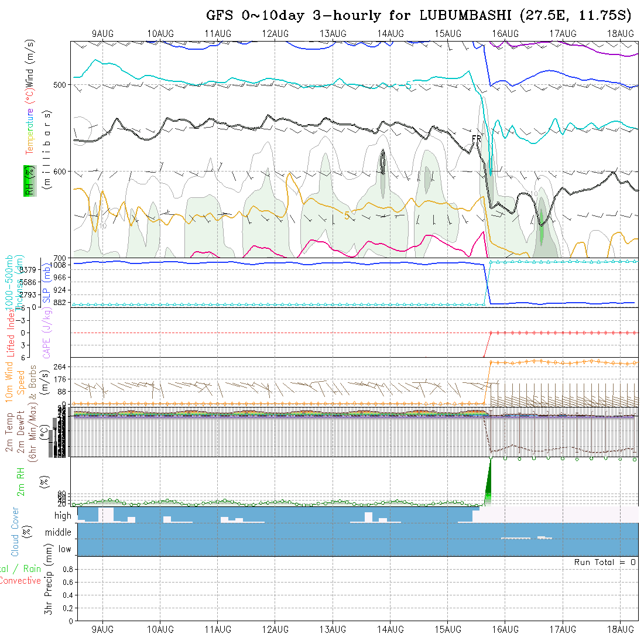Viewport: 644px width, 644px height.
Task: Click the FR freezing level label
Action: (x=476, y=139)
